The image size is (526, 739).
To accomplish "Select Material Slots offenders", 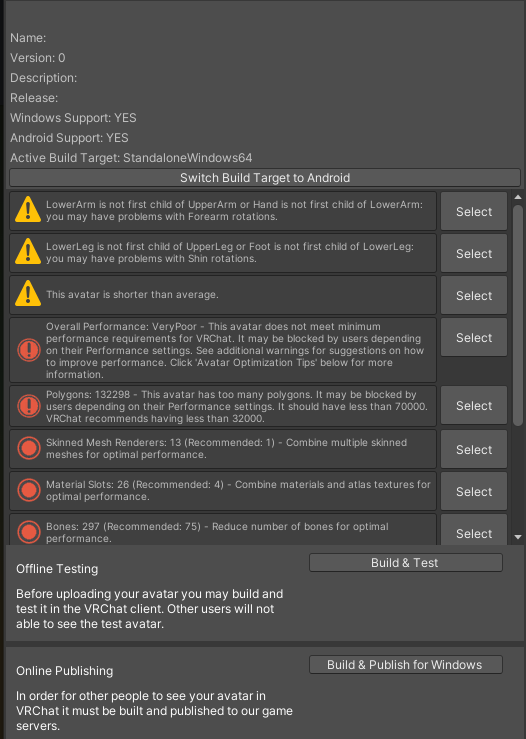I will pos(474,491).
